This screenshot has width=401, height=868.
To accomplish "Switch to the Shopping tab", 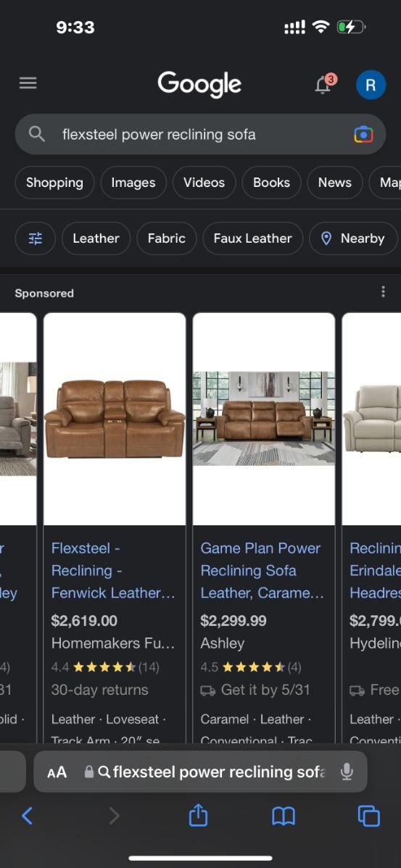I will 55,183.
